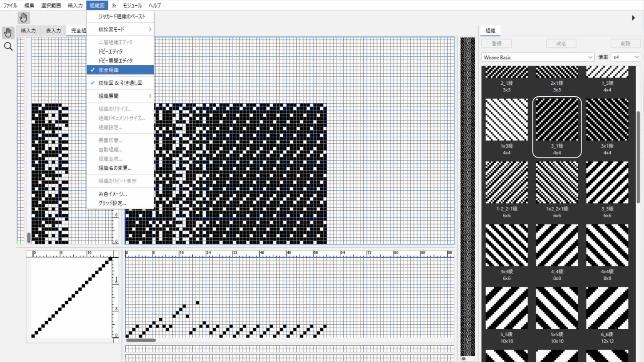Click the weave library vertical scrollbar
644x362 pixels.
[x=639, y=155]
